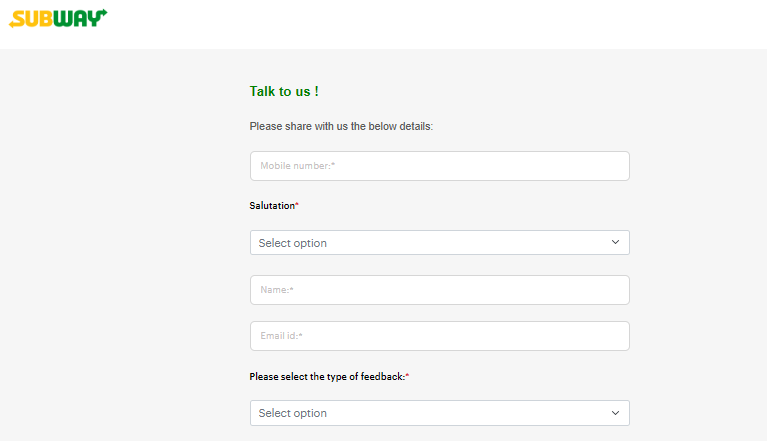Click 'Select option' text under Salutation

point(292,243)
